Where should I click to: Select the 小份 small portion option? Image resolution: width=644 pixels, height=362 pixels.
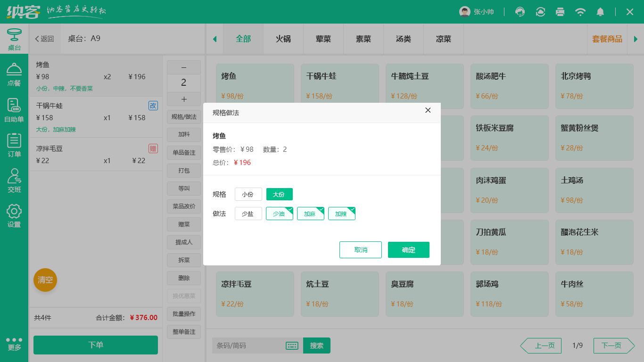248,194
